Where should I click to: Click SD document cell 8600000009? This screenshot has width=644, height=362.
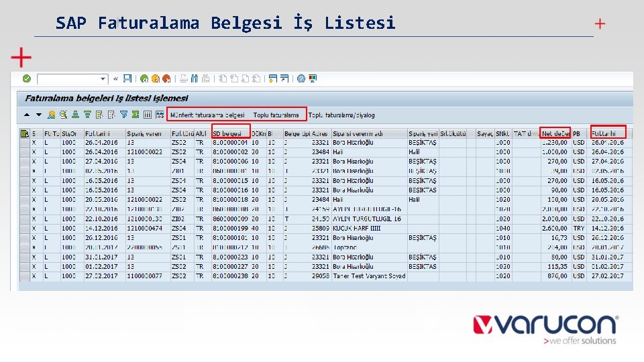tap(230, 219)
